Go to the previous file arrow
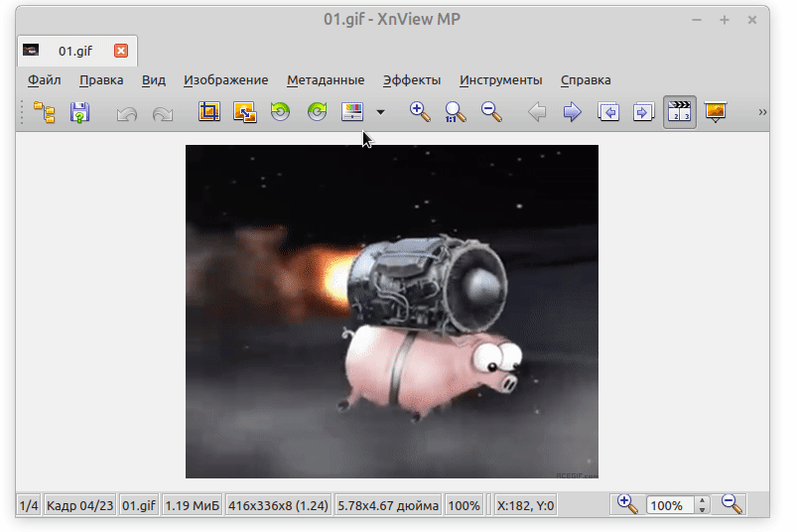The image size is (797, 532). click(x=537, y=112)
